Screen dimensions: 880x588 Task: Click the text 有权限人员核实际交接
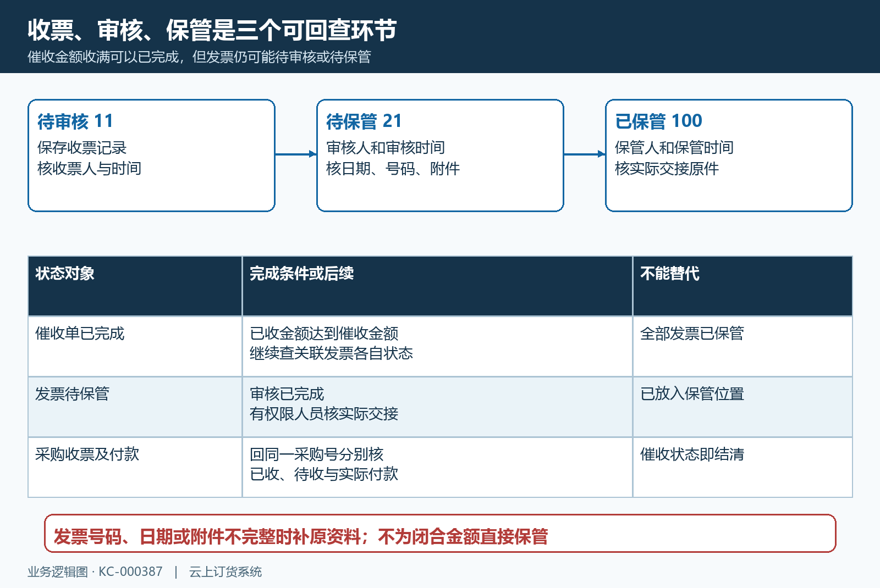click(324, 414)
